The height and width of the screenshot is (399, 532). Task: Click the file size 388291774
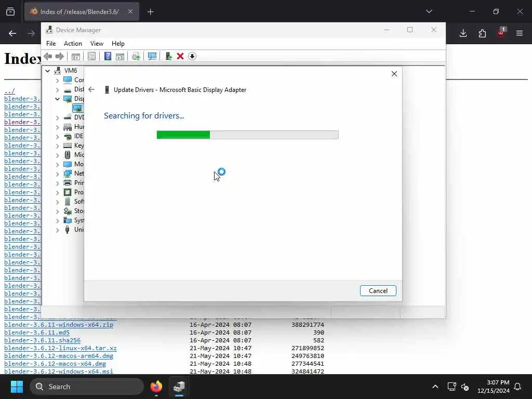[308, 325]
